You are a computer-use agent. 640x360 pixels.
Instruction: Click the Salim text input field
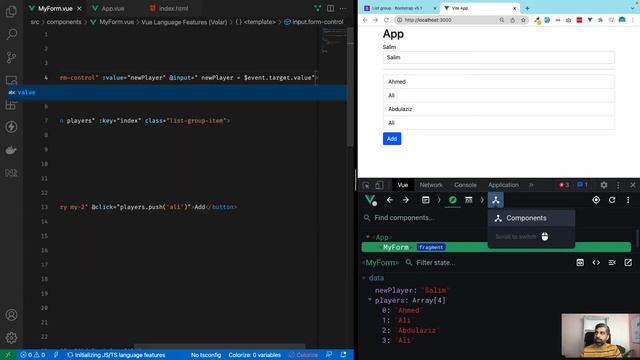click(x=498, y=58)
